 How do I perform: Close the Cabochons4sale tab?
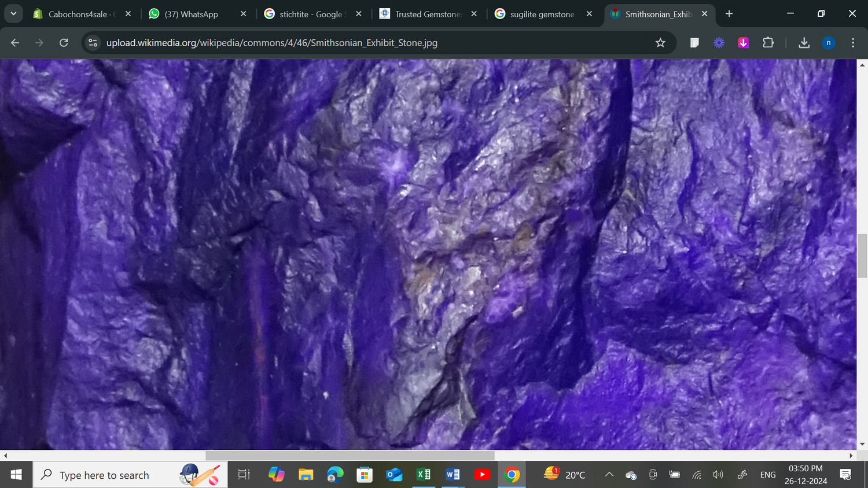click(x=128, y=14)
